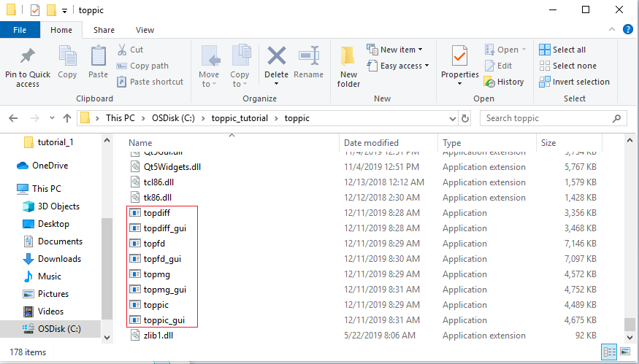639x364 pixels.
Task: Click Pin to Quick access icon
Action: [28, 57]
